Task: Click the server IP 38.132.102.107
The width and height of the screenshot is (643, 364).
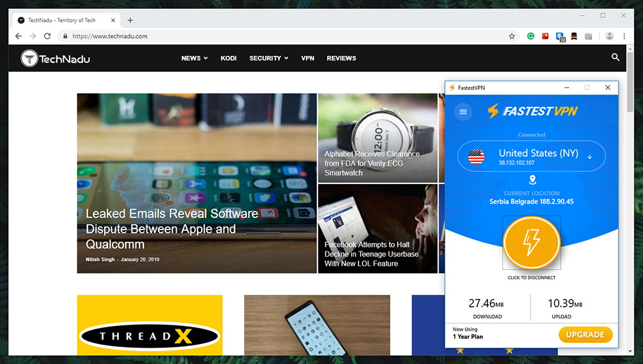Action: pyautogui.click(x=516, y=163)
